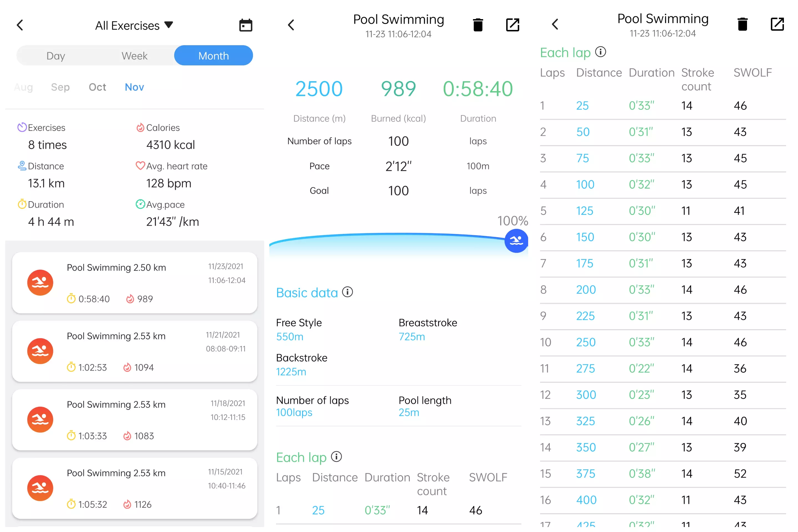Choose the Nov month tab
798x532 pixels.
134,87
